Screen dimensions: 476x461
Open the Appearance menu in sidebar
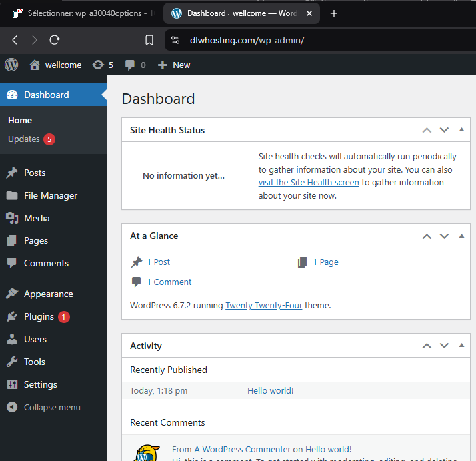pos(48,294)
